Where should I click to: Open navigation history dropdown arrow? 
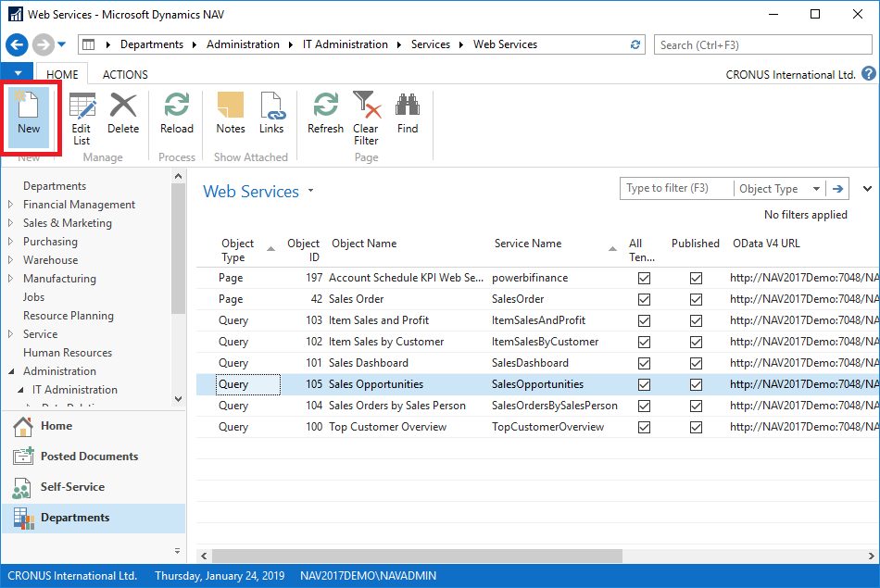62,44
